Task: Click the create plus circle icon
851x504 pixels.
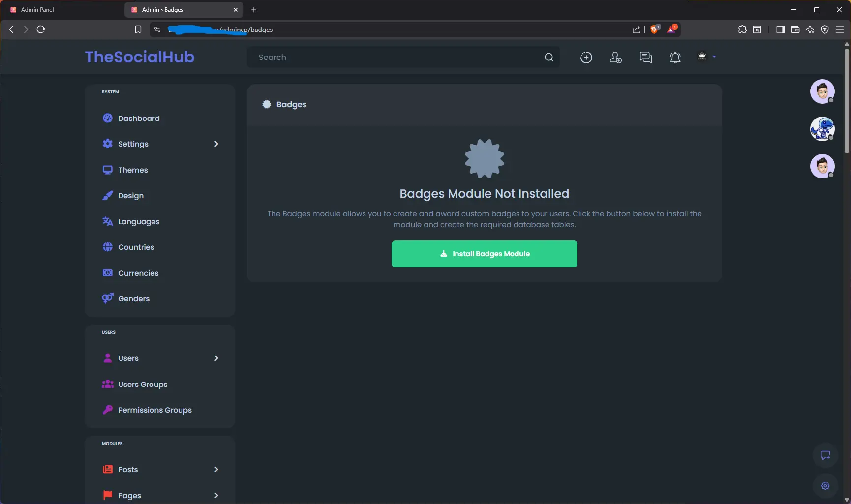Action: 586,58
